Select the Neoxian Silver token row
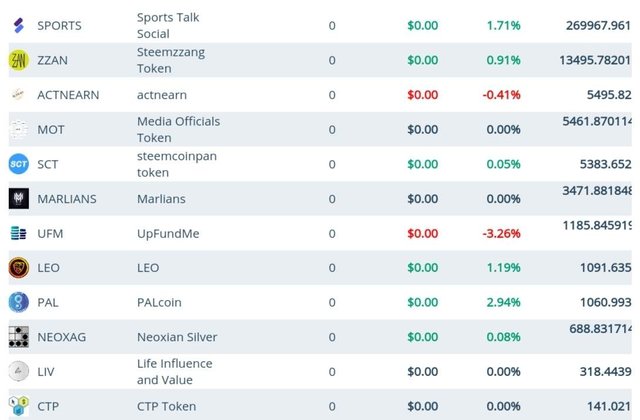Screen dimensions: 640x420 320,337
